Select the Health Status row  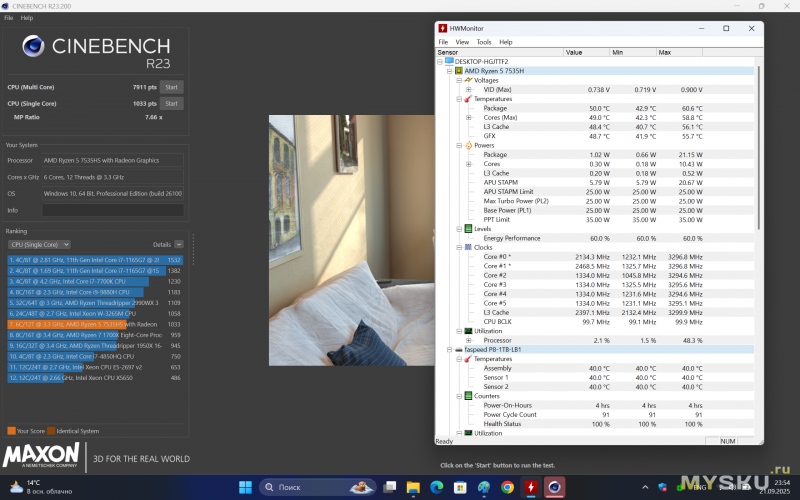coord(594,424)
